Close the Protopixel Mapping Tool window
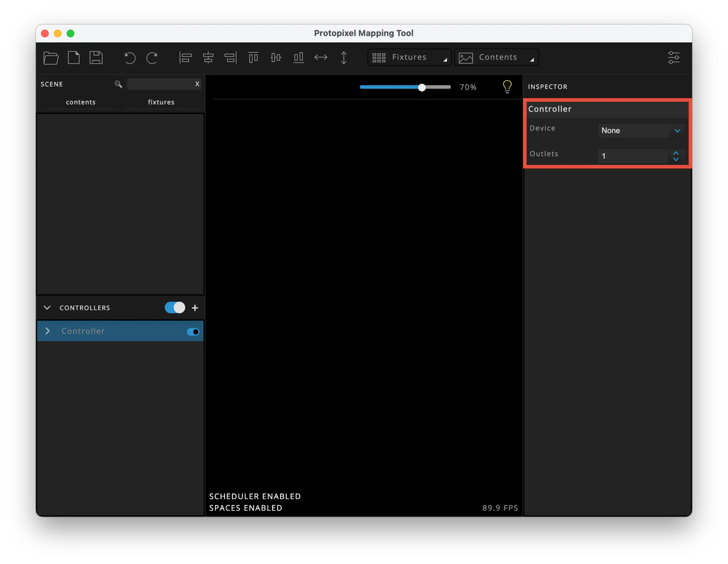Screen dimensions: 728x564 point(45,33)
